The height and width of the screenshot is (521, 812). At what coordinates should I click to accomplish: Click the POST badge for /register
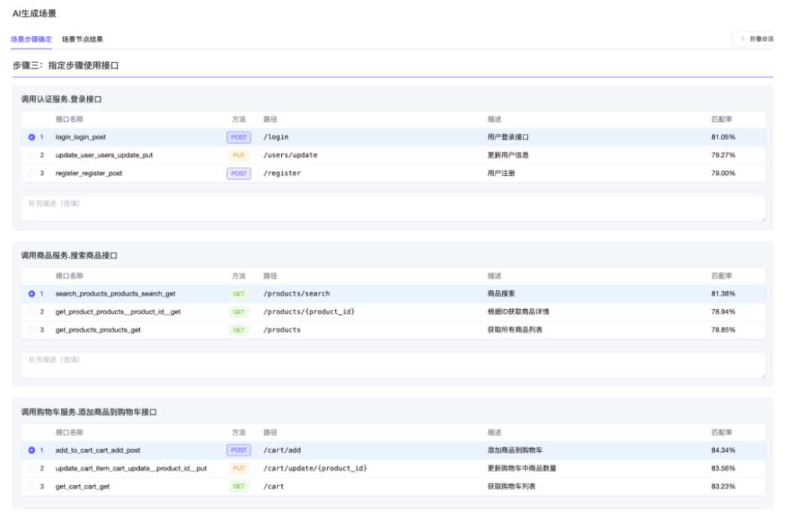[x=239, y=174]
